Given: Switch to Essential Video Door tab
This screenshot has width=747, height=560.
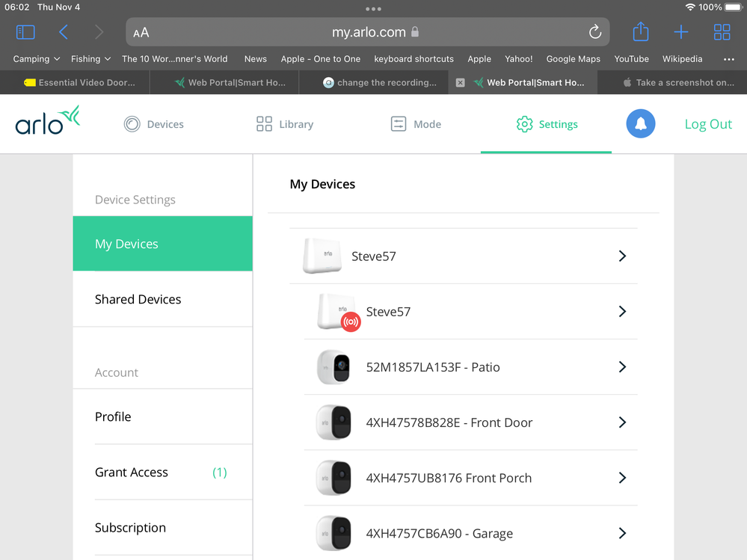Looking at the screenshot, I should pos(75,82).
